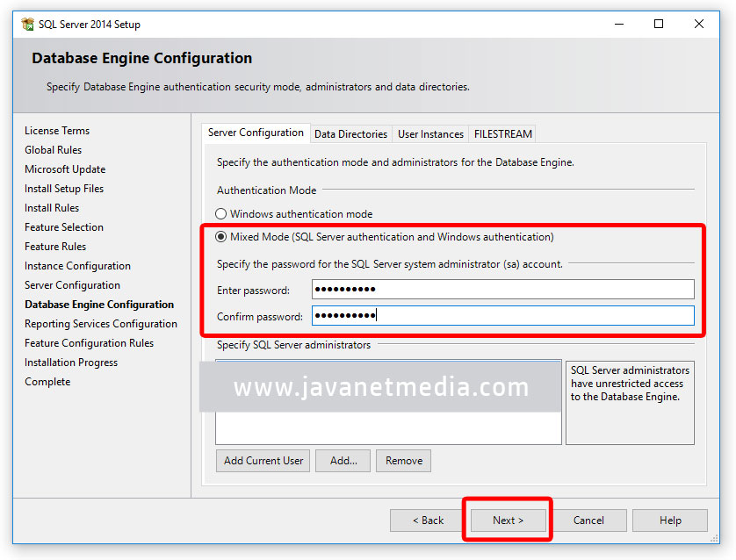Click the Remove button
Viewport: 736px width, 560px height.
click(404, 461)
